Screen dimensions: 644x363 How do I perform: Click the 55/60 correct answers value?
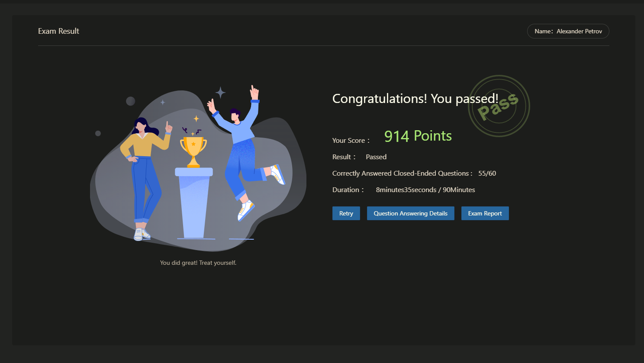click(487, 173)
